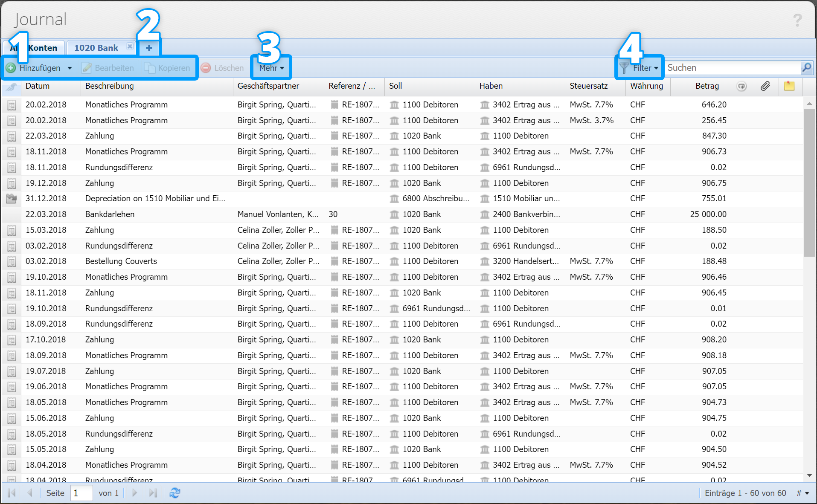Click the search magnifier icon
This screenshot has height=504, width=817.
point(807,67)
